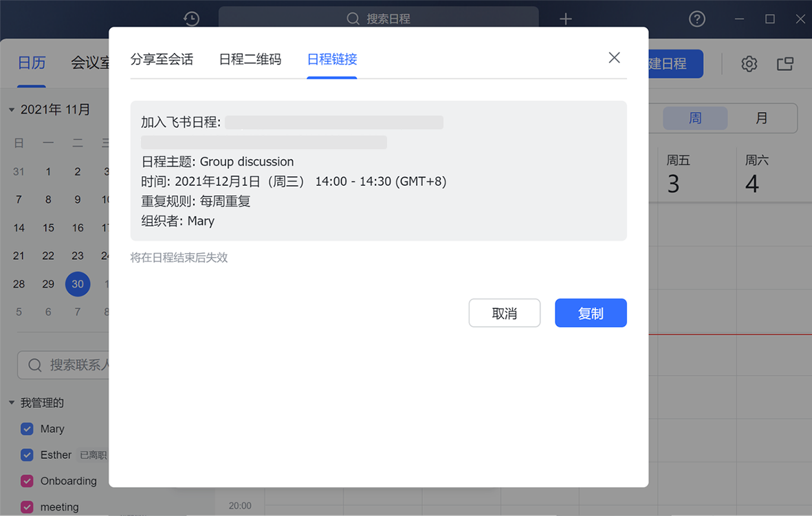Click the 复制 button to copy link
The image size is (812, 516).
(591, 313)
